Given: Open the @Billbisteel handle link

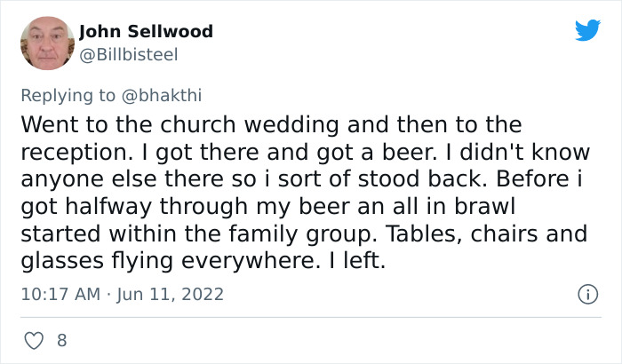Looking at the screenshot, I should [x=129, y=54].
